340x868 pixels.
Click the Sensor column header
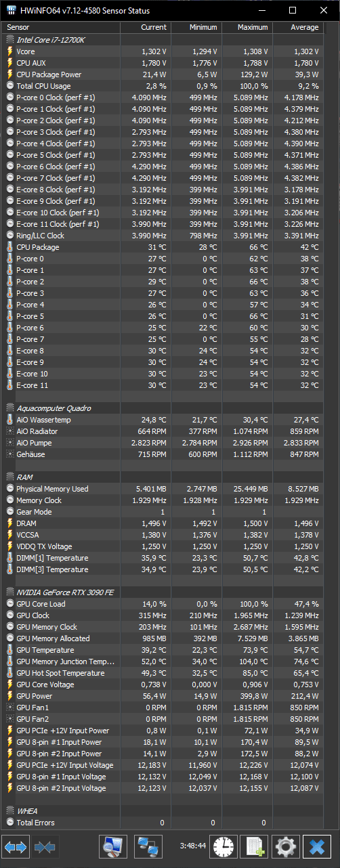click(x=62, y=28)
